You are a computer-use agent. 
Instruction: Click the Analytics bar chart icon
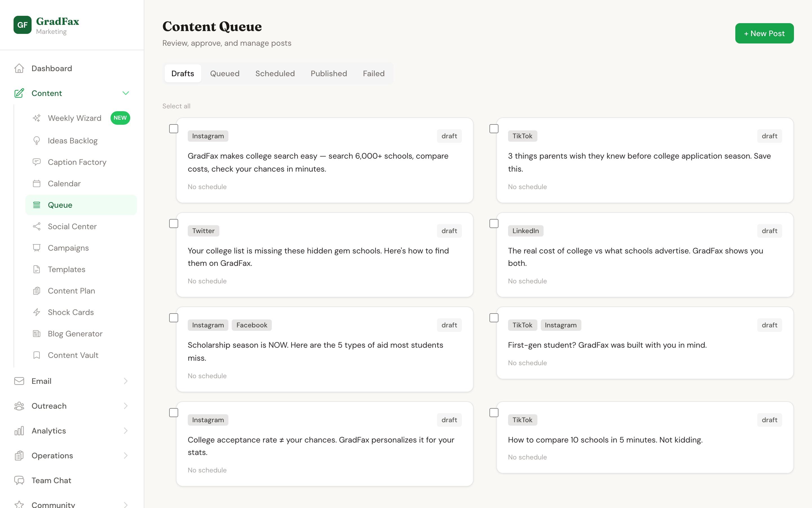pos(19,431)
